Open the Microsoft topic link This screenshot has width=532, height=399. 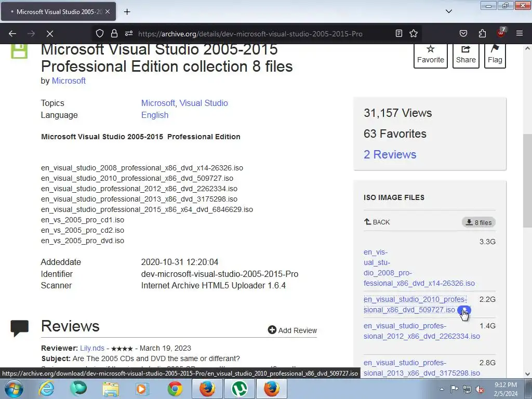click(x=158, y=103)
